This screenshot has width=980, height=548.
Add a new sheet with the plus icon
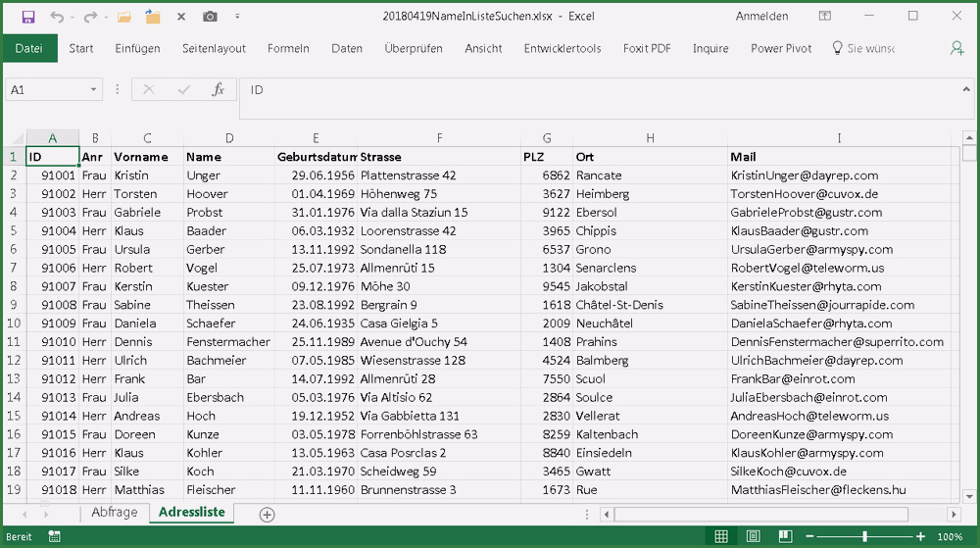click(267, 514)
